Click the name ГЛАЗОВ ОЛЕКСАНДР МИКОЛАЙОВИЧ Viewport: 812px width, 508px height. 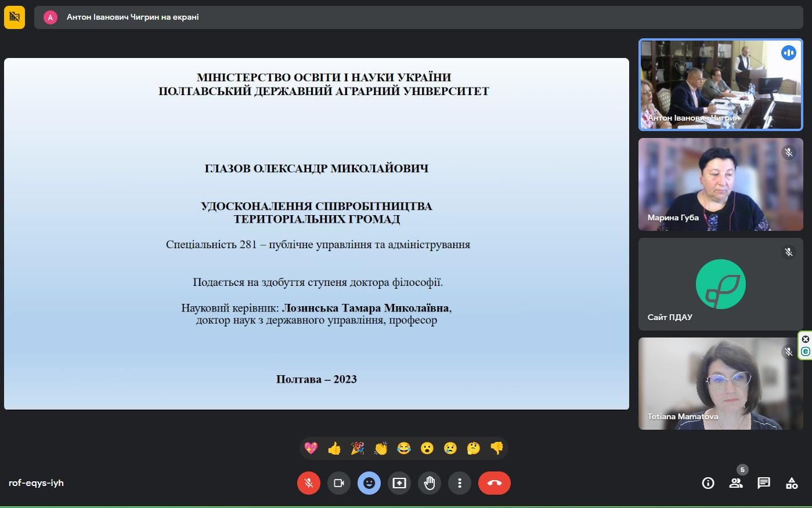click(x=316, y=169)
